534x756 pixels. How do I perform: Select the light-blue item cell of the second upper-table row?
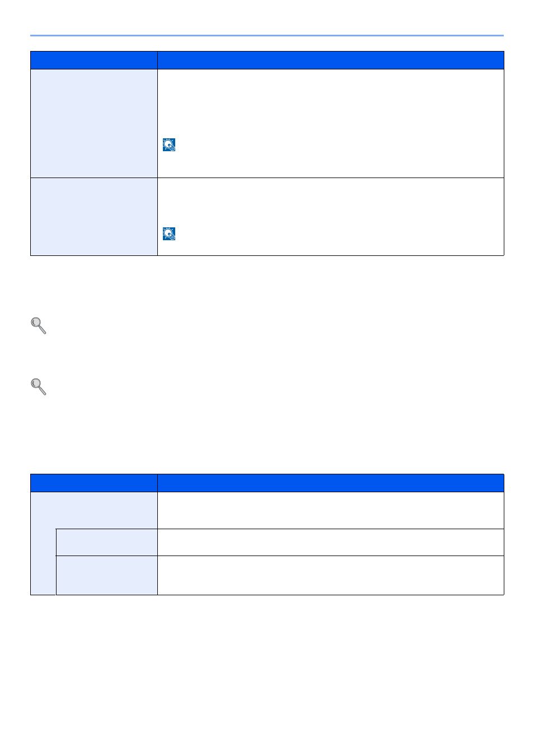(94, 217)
